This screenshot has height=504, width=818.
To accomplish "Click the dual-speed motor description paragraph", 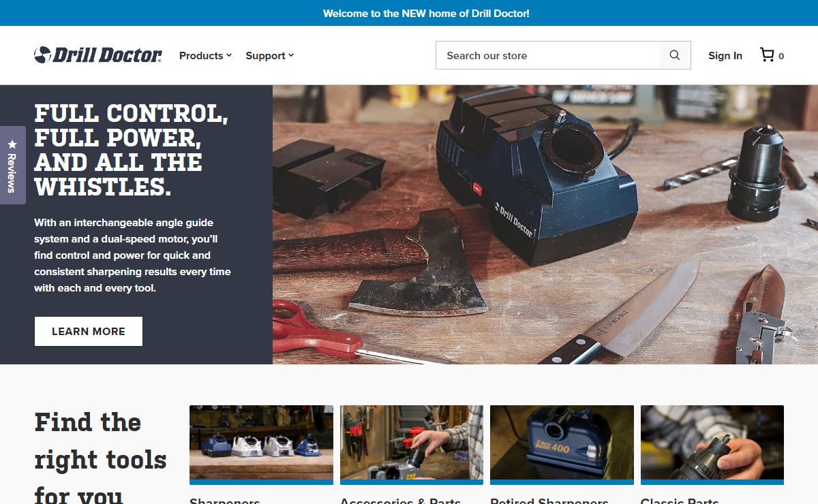I will pos(133,255).
